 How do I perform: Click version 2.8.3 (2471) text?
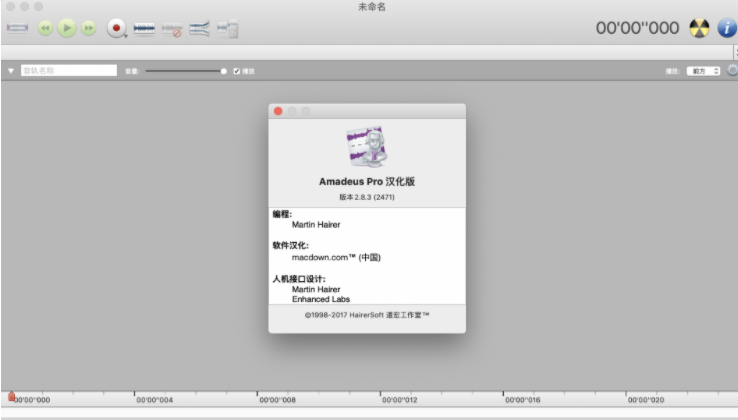tap(367, 197)
